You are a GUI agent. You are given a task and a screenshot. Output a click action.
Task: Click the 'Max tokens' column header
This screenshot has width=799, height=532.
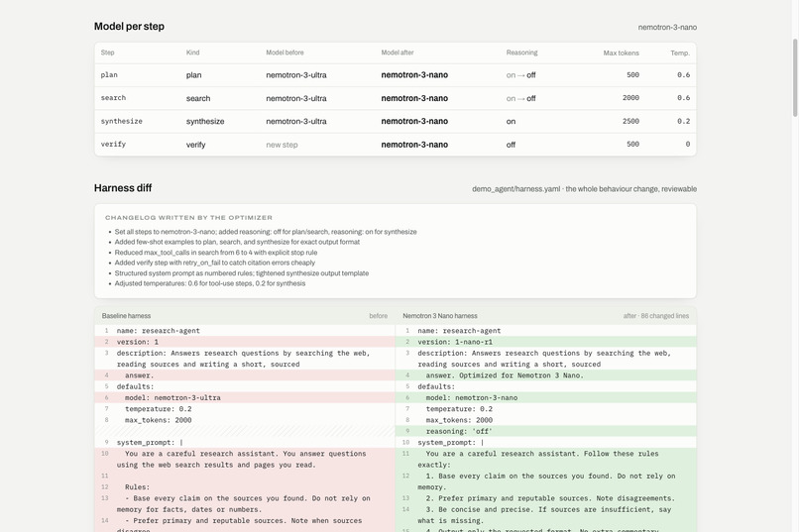tap(621, 53)
